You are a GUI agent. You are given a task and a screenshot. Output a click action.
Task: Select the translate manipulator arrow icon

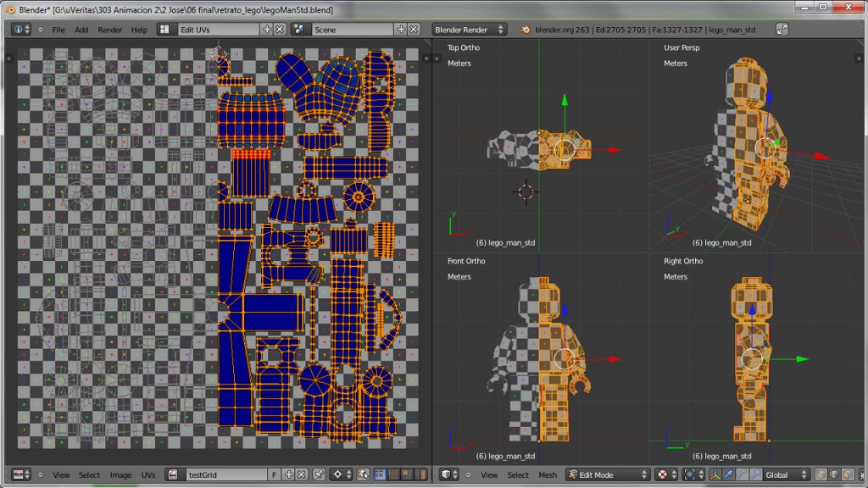coord(727,474)
